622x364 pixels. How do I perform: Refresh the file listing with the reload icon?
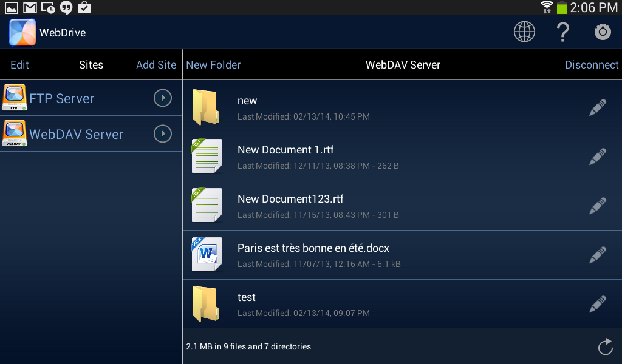(x=606, y=346)
